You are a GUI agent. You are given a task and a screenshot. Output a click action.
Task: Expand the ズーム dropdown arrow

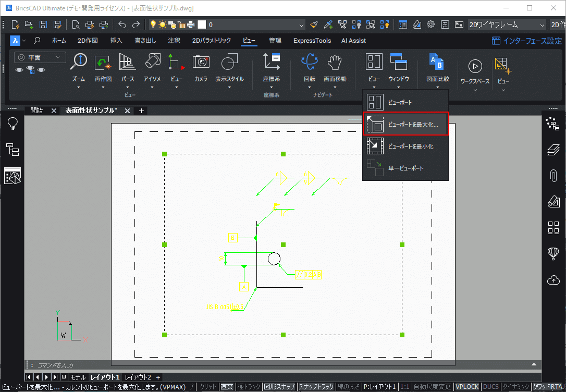pyautogui.click(x=79, y=87)
